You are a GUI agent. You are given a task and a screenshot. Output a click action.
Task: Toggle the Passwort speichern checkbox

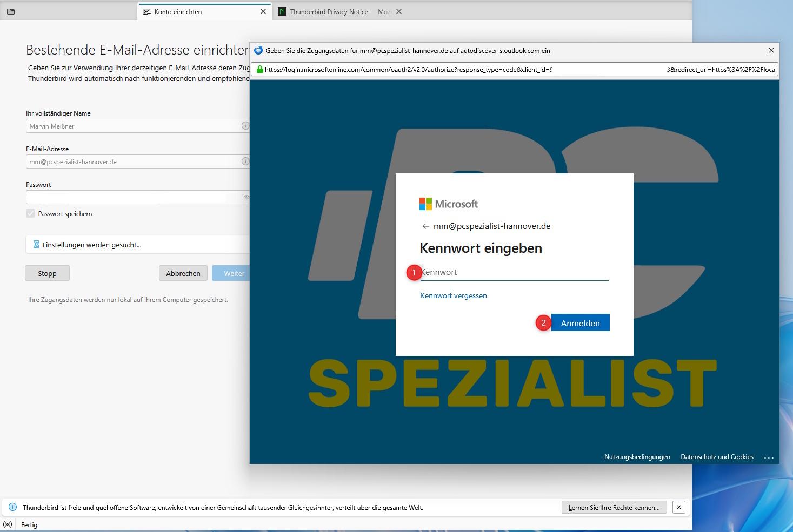[30, 214]
